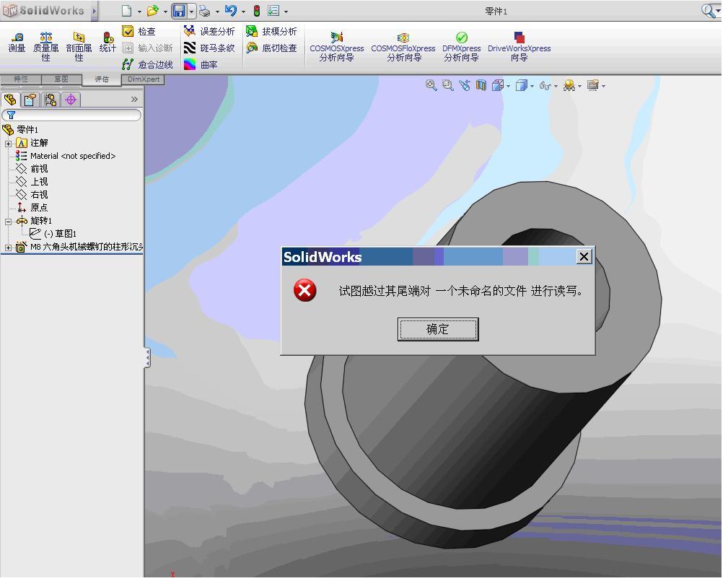The width and height of the screenshot is (728, 581).
Task: Click the 愈合边线 heal edges tool
Action: (x=147, y=64)
